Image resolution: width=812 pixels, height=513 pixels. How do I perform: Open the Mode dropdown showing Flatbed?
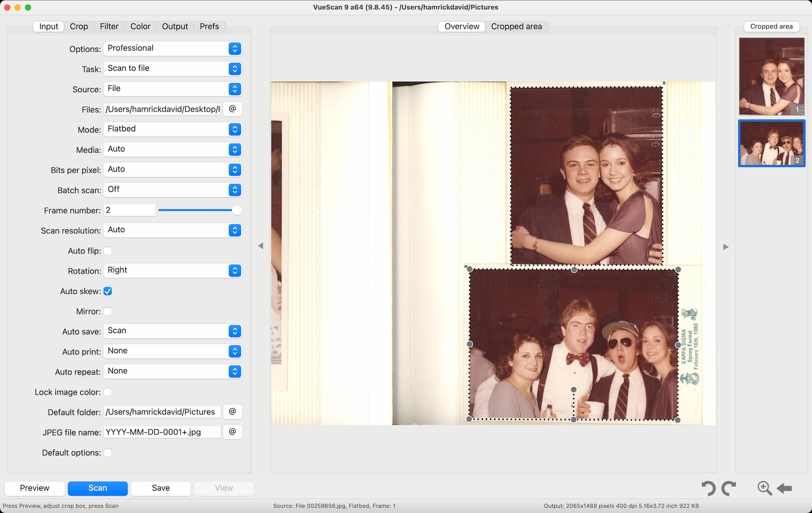click(x=173, y=129)
